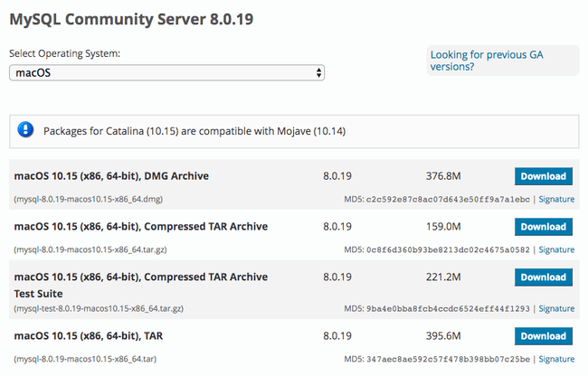588x376 pixels.
Task: Open Signature link for mysql-8.0.19 tar.gz file
Action: [x=556, y=249]
